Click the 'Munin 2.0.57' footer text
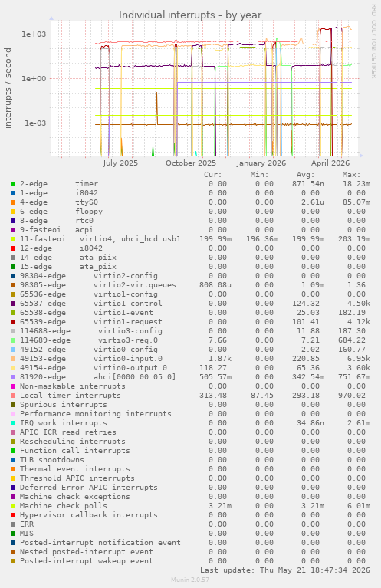Viewport: 381px width, 588px height. coord(190,580)
